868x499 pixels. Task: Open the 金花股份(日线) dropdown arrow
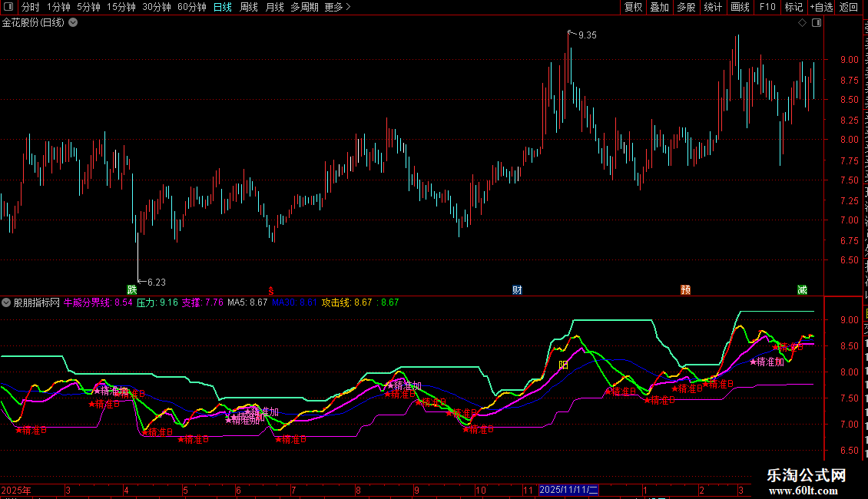click(73, 23)
